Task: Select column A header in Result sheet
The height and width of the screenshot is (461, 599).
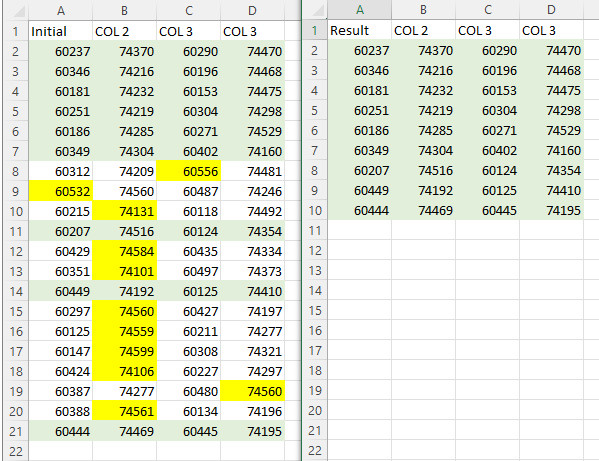Action: [359, 10]
